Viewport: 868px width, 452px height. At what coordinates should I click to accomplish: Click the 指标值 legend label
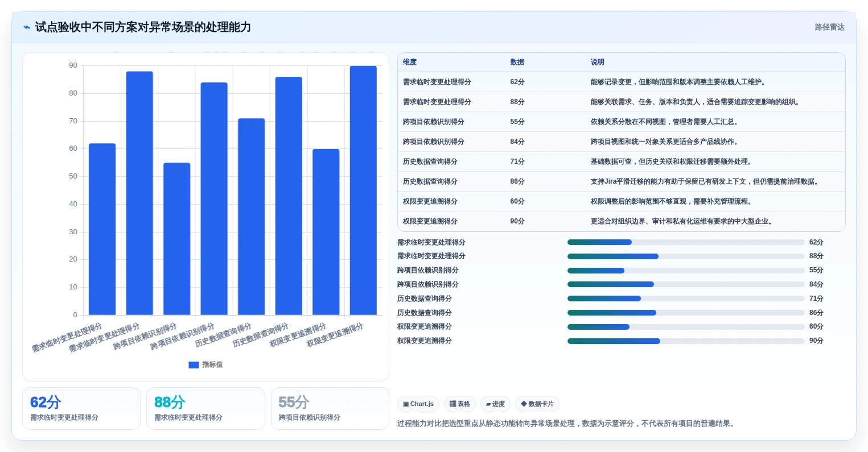[x=212, y=365]
